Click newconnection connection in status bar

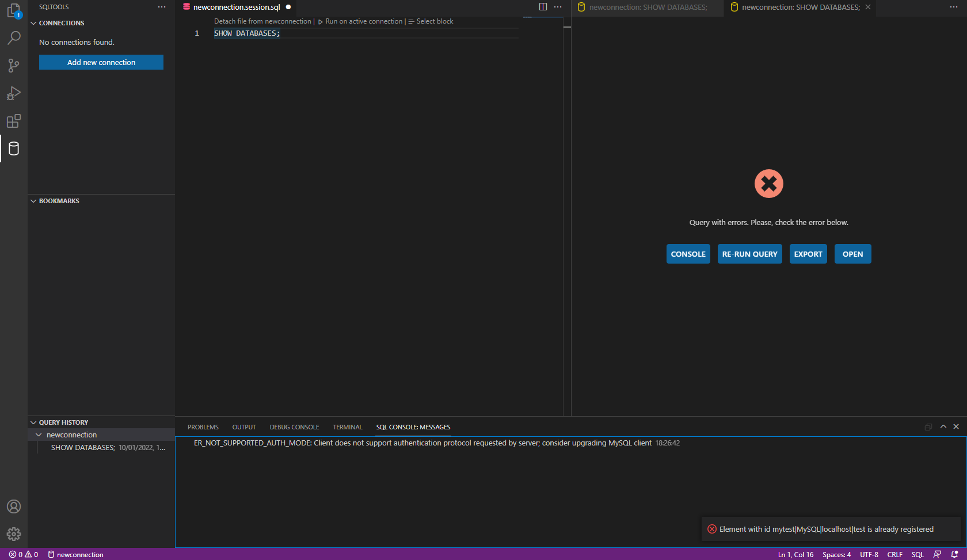pyautogui.click(x=75, y=554)
